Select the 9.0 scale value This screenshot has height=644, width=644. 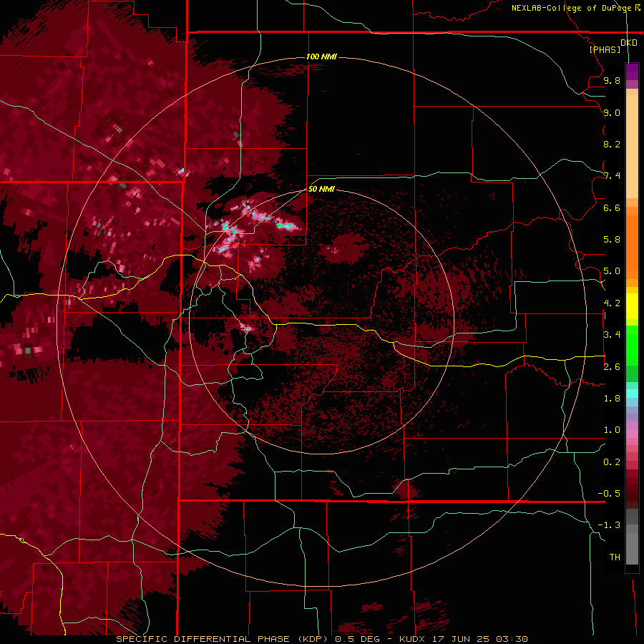(612, 112)
